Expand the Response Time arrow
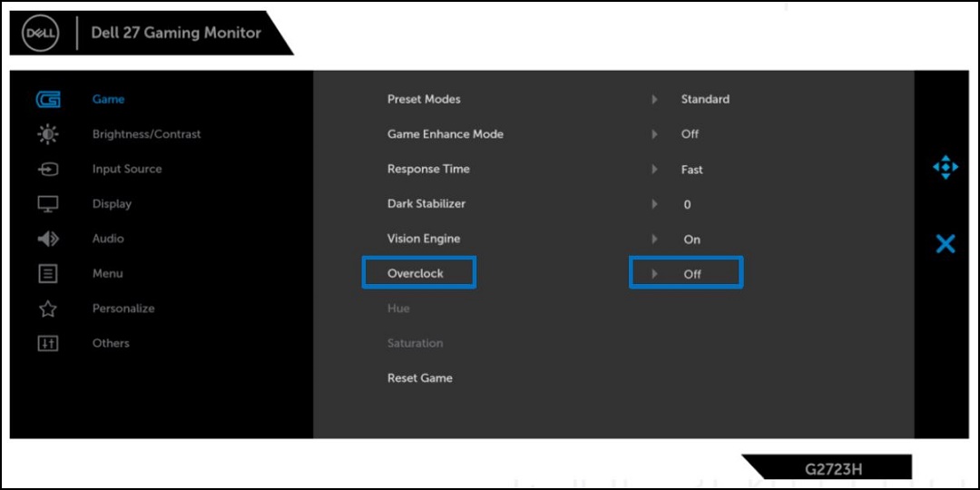Viewport: 980px width, 490px height. point(654,169)
